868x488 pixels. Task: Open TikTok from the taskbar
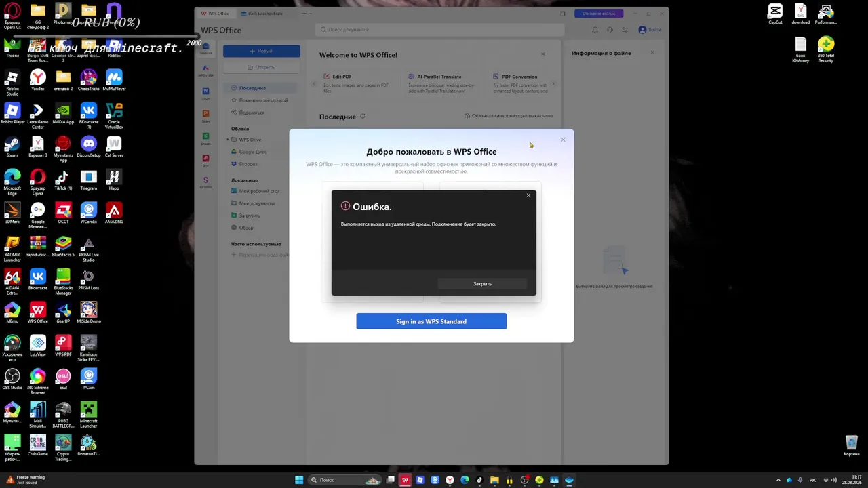click(479, 480)
